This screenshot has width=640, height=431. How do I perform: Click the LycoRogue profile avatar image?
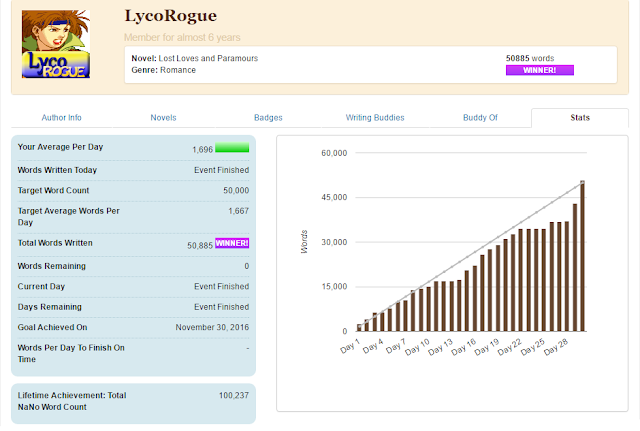coord(56,44)
